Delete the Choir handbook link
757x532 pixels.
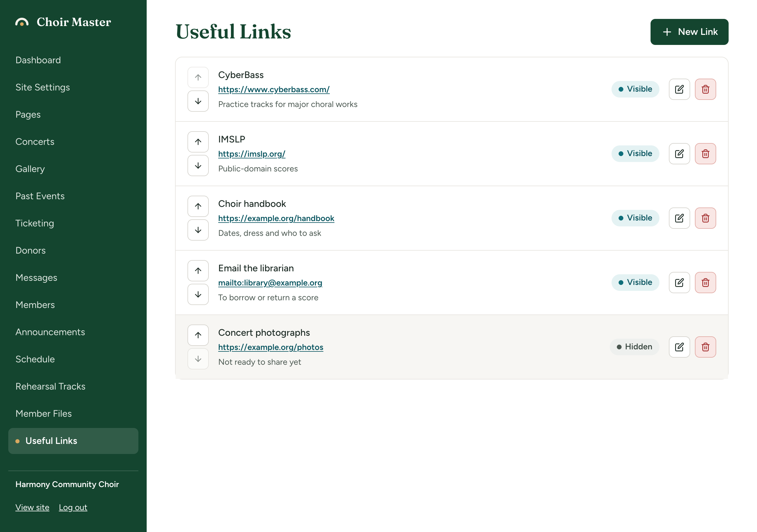click(705, 218)
